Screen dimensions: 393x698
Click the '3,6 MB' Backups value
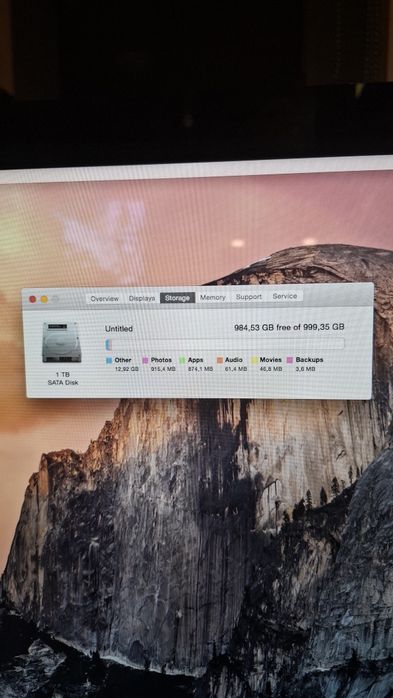coord(306,369)
